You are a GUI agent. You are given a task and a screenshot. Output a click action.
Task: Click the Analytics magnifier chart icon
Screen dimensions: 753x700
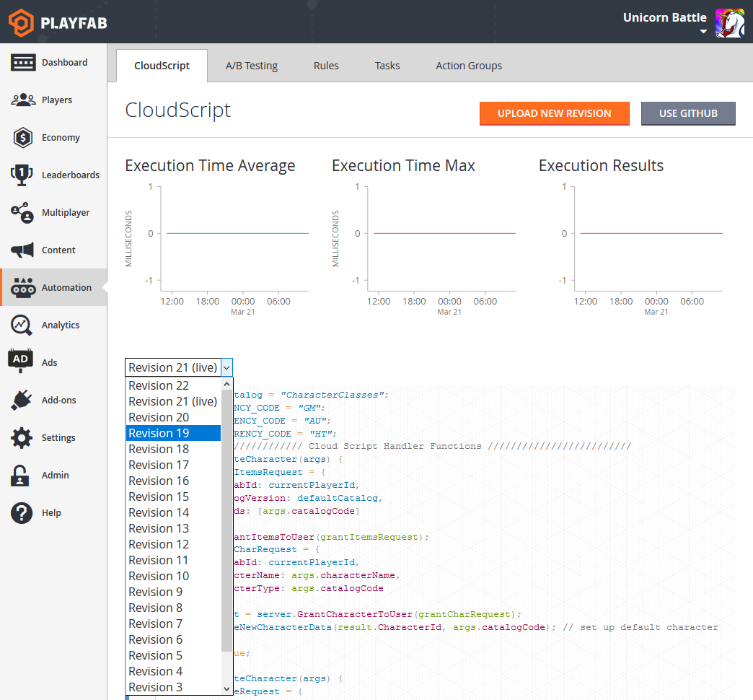pos(22,325)
